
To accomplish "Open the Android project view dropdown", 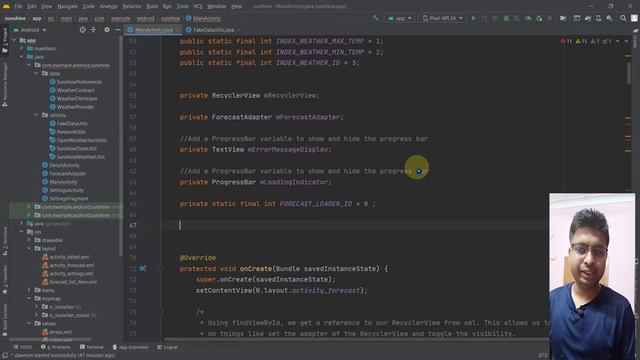I will [x=30, y=30].
